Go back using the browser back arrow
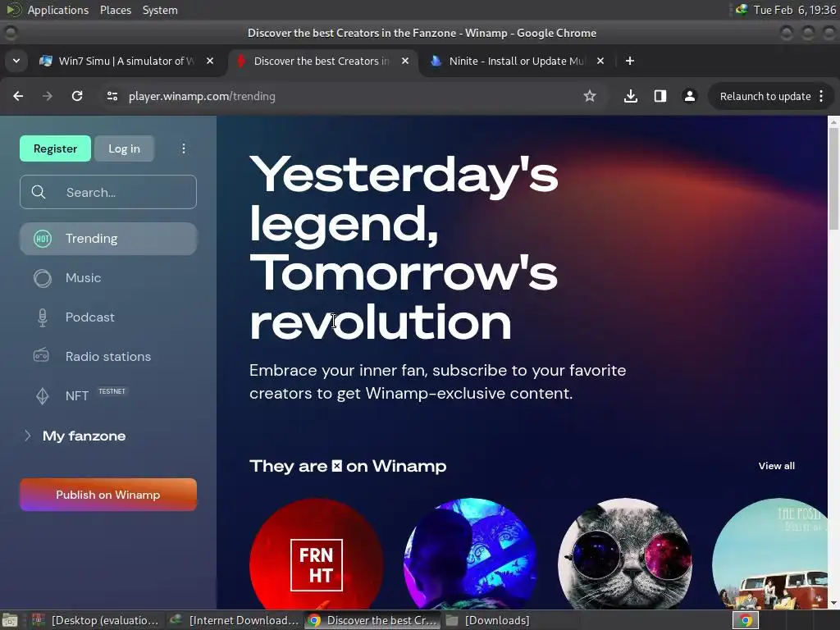Image resolution: width=840 pixels, height=630 pixels. click(x=18, y=97)
